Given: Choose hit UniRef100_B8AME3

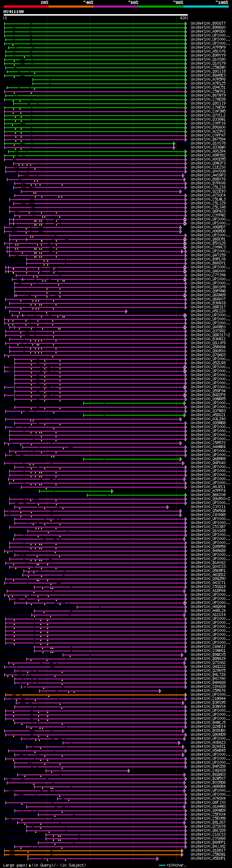Looking at the screenshot, I should (208, 75).
